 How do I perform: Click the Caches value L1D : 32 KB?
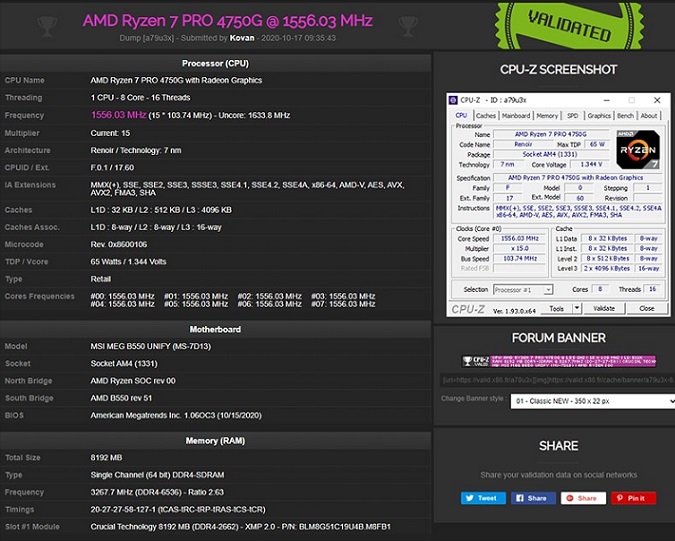click(x=161, y=210)
